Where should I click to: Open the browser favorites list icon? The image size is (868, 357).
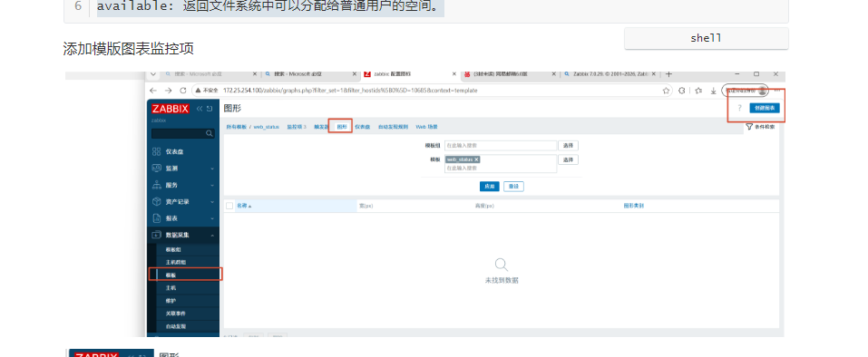(698, 91)
